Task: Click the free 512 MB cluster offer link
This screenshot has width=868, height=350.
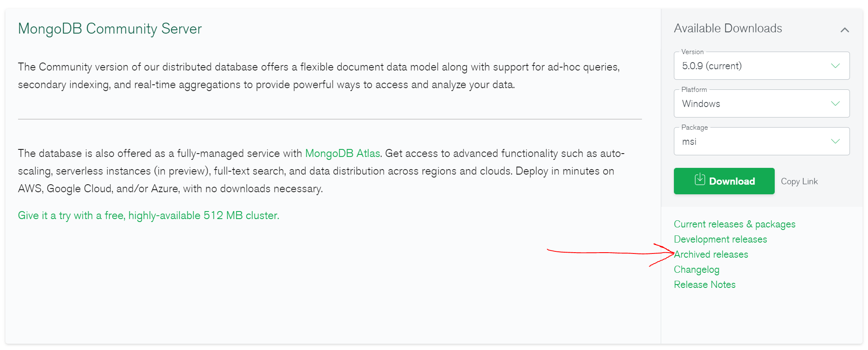Action: point(148,215)
